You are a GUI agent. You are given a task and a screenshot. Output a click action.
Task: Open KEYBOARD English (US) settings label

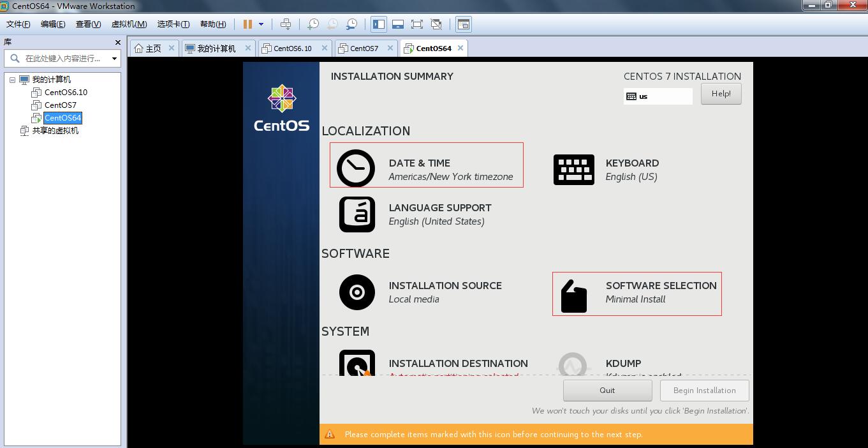click(x=632, y=170)
